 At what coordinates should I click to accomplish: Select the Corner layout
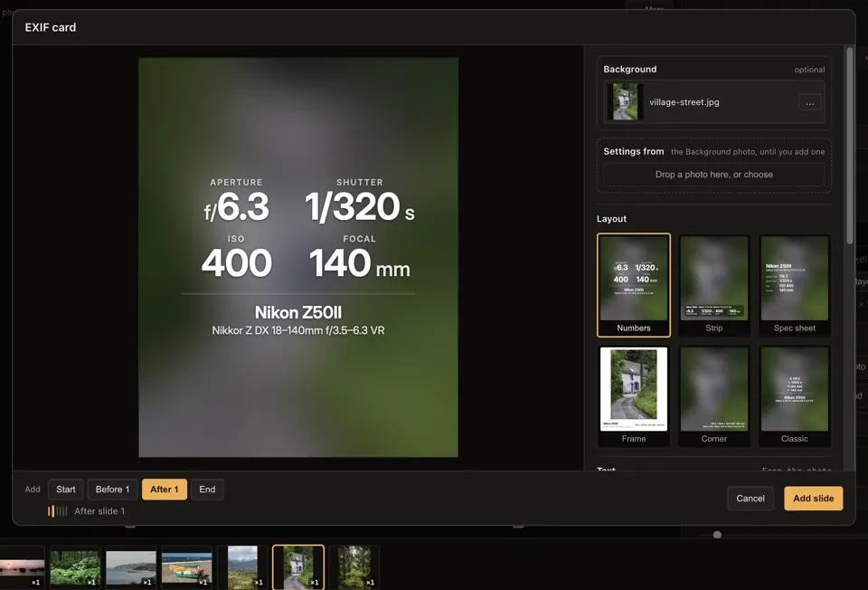[x=714, y=396]
